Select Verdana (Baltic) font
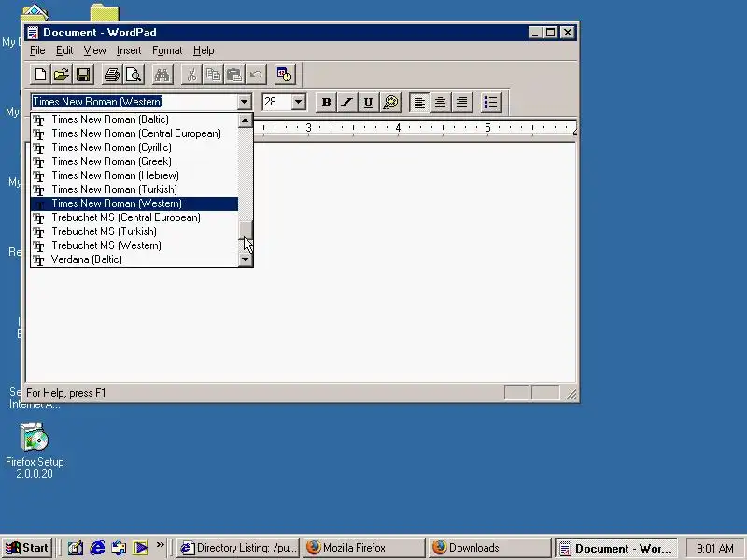The height and width of the screenshot is (560, 747). 134,259
